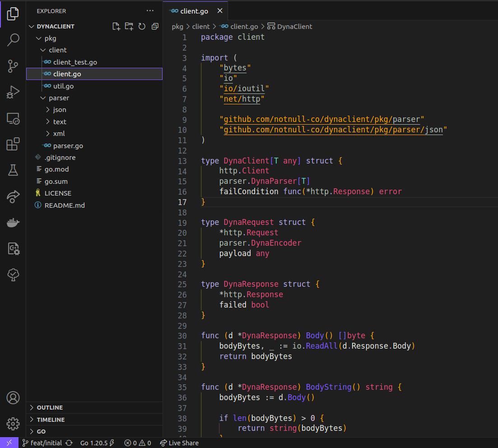Start Live Share from status bar
This screenshot has height=448, width=498.
coord(179,443)
